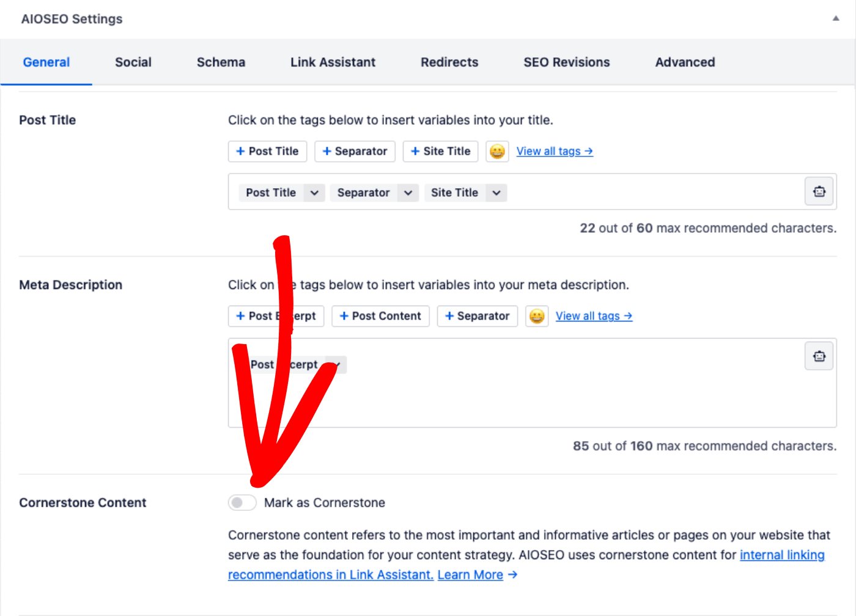Insert the Post Title tag button
The width and height of the screenshot is (856, 616).
(x=267, y=152)
